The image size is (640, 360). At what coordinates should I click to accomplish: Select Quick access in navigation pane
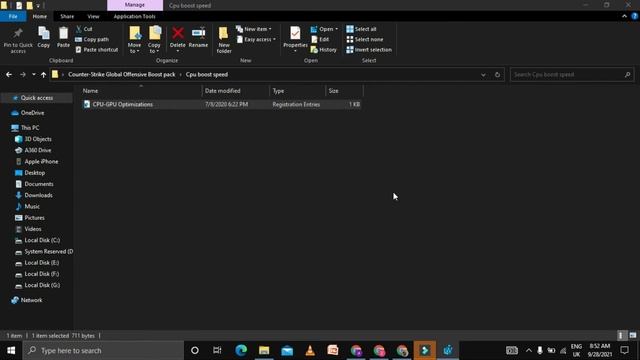coord(37,98)
